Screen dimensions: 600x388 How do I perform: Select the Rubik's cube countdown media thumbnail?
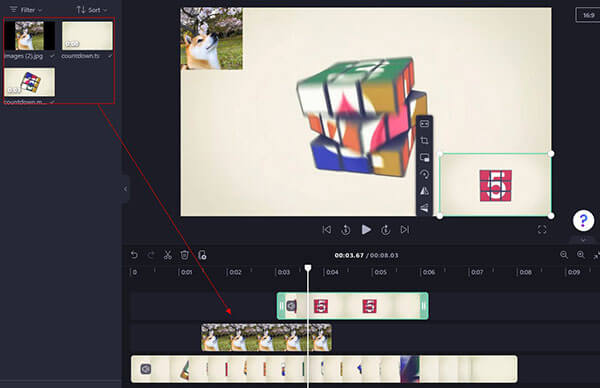tap(29, 82)
